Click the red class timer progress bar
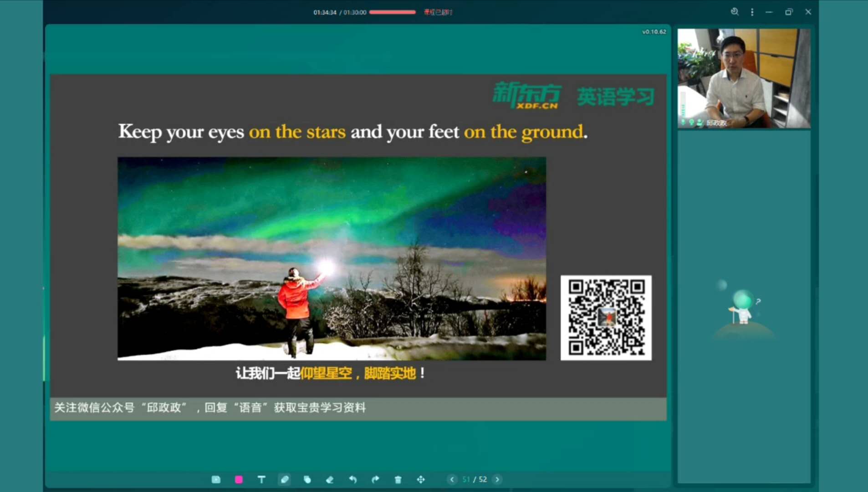 (x=392, y=12)
